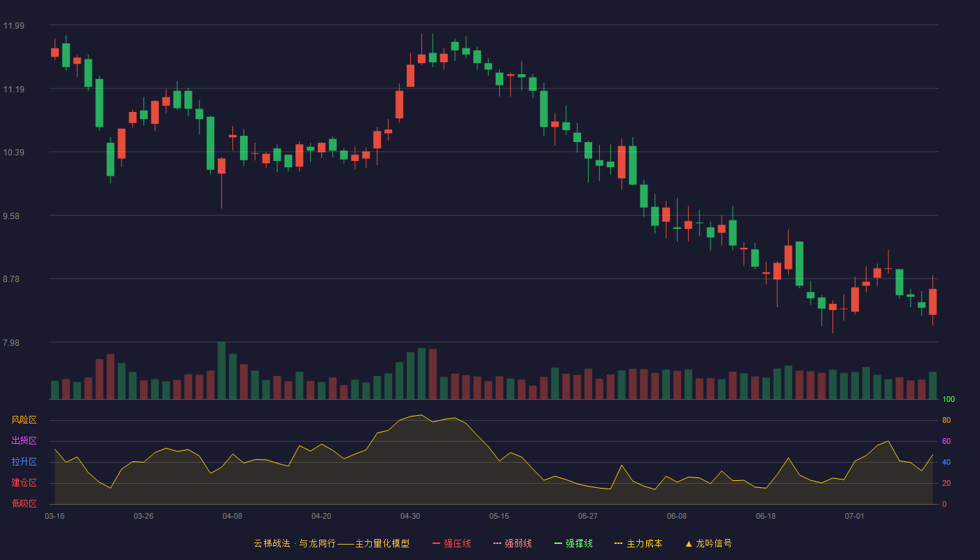Click the 风险区 zone label

click(24, 420)
